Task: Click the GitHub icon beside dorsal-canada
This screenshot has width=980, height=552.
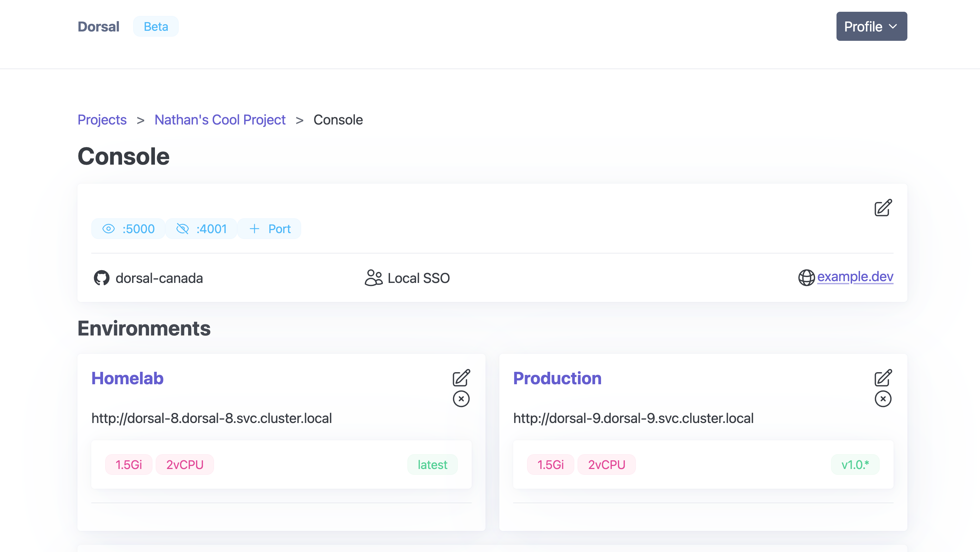Action: tap(102, 278)
